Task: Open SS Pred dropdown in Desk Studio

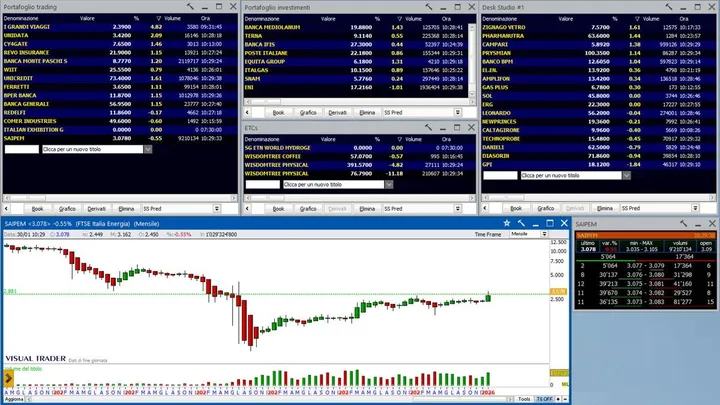Action: pyautogui.click(x=696, y=208)
